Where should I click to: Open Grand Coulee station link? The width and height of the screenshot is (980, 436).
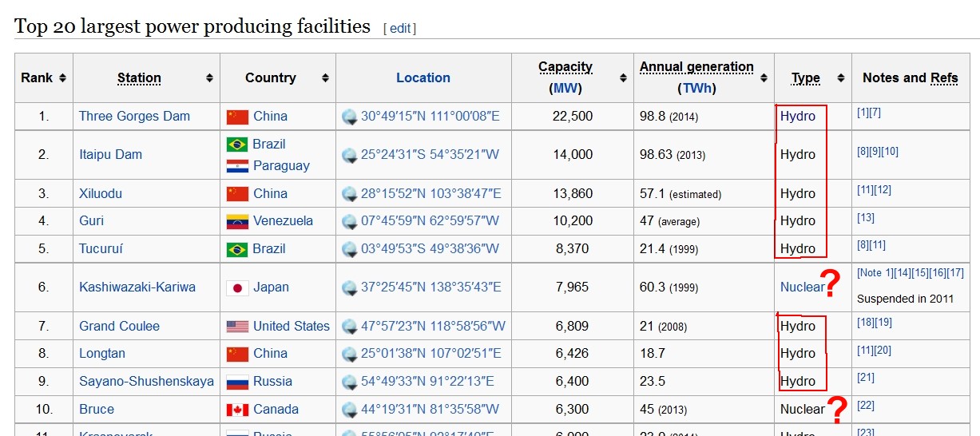119,326
